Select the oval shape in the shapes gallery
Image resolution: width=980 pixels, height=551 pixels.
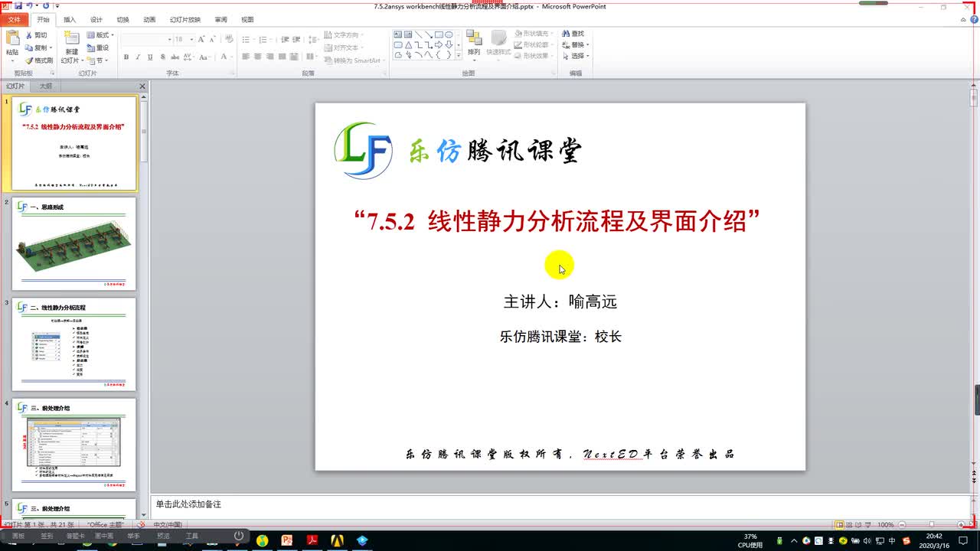coord(449,34)
